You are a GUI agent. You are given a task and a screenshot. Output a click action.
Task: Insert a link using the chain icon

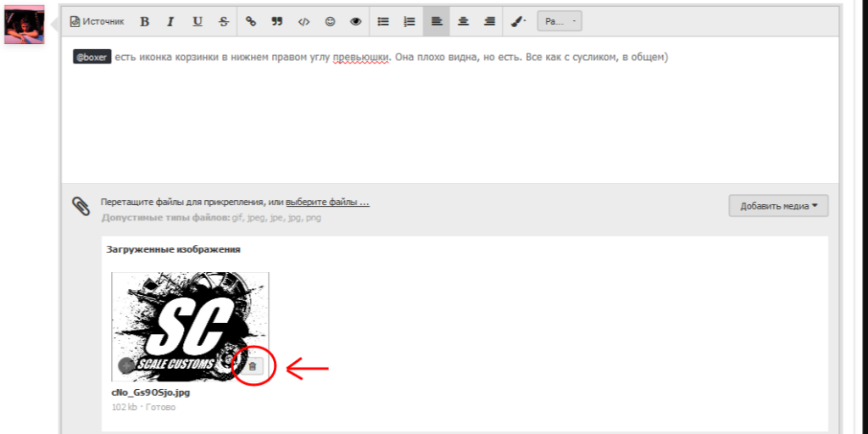click(x=251, y=21)
